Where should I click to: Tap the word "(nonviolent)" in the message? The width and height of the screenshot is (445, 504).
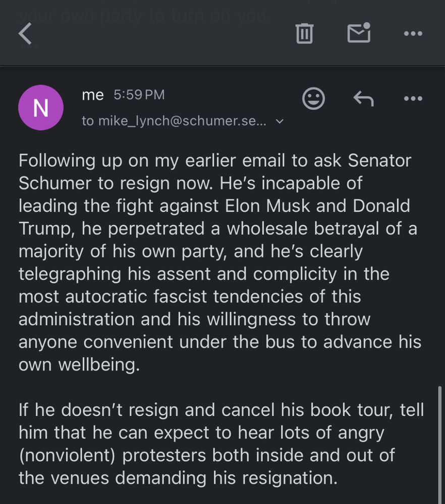click(68, 455)
